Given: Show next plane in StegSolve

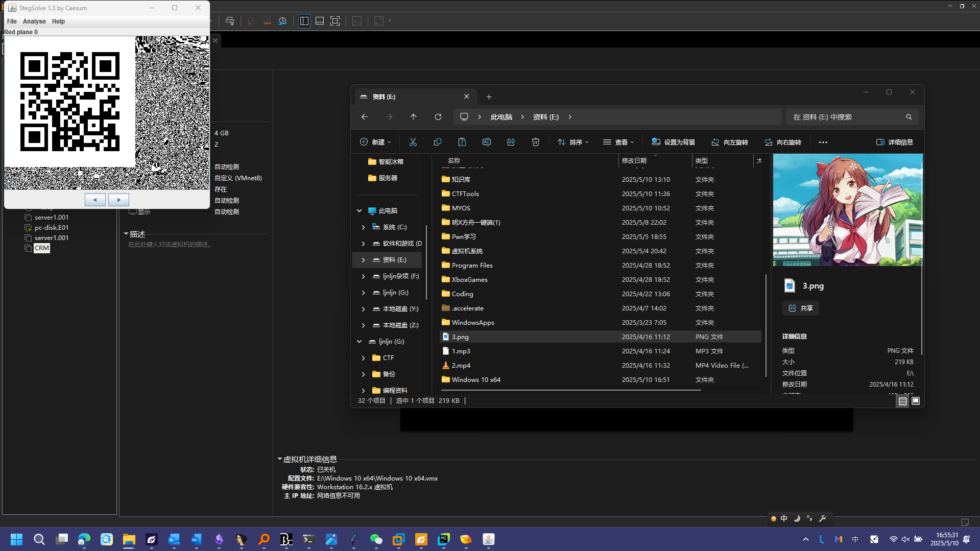Looking at the screenshot, I should (x=118, y=200).
